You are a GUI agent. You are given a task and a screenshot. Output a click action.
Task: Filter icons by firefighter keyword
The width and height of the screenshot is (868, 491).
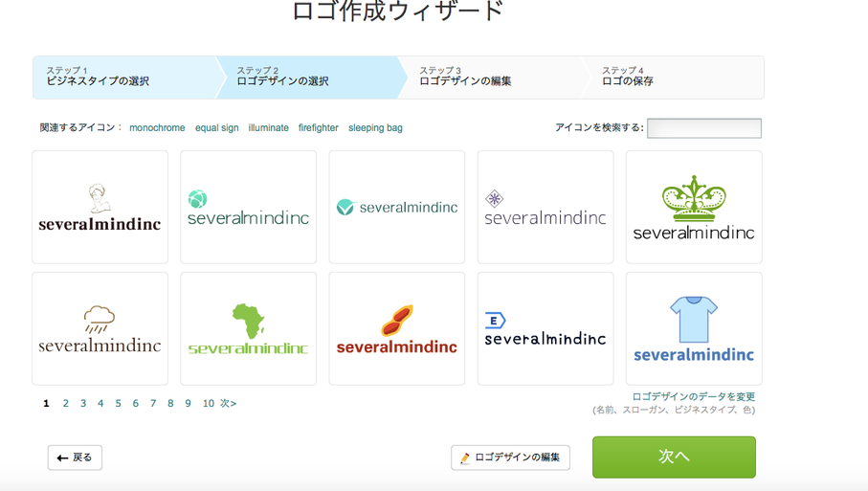[x=319, y=128]
